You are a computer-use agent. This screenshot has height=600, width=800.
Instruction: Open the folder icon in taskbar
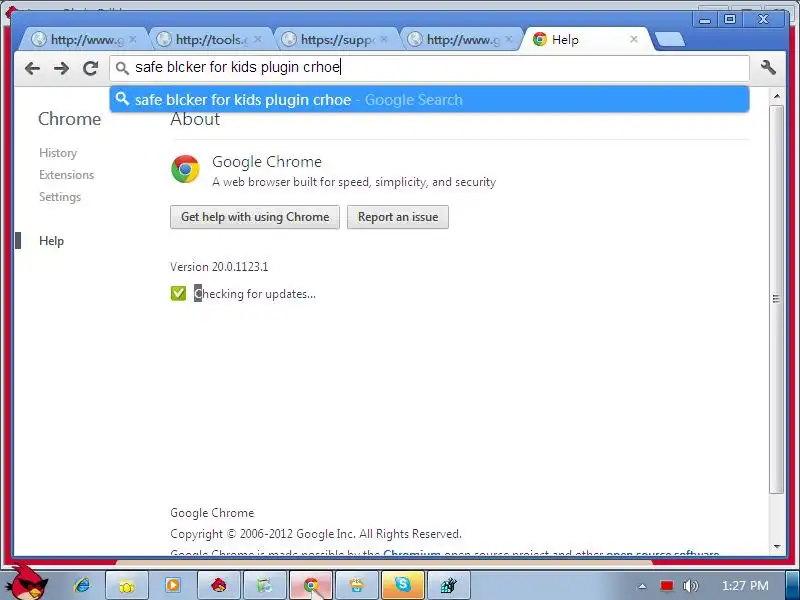pyautogui.click(x=127, y=585)
